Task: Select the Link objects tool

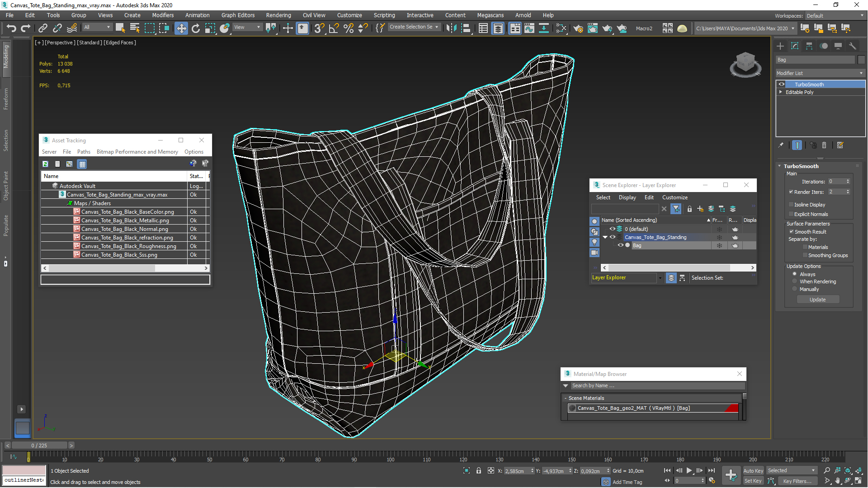Action: (x=43, y=28)
